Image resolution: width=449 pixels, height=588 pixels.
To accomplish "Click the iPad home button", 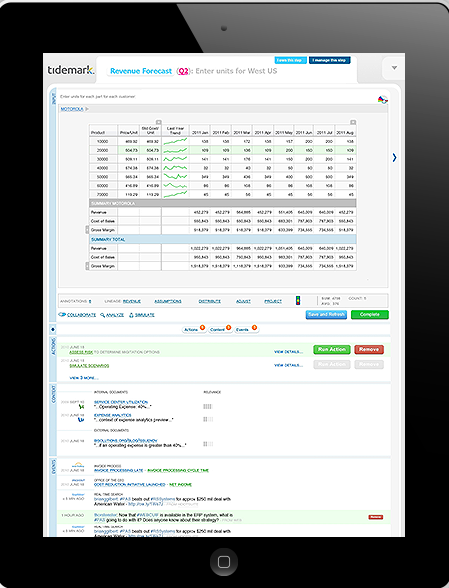I will pyautogui.click(x=224, y=562).
